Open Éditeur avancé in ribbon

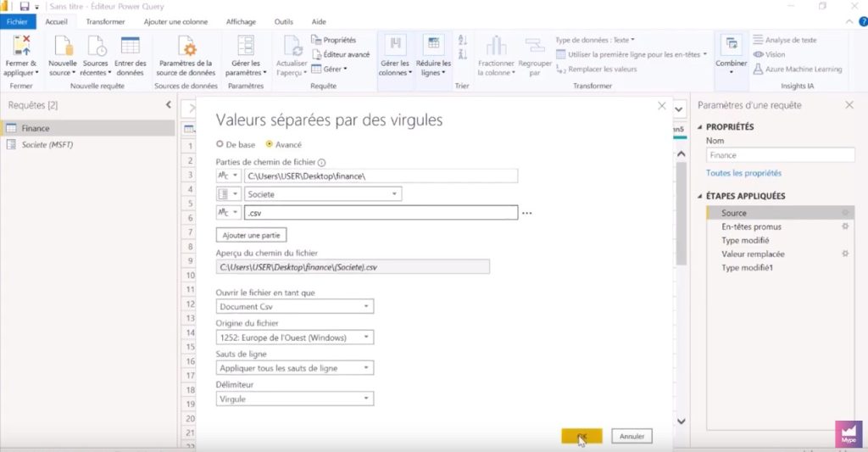[341, 54]
